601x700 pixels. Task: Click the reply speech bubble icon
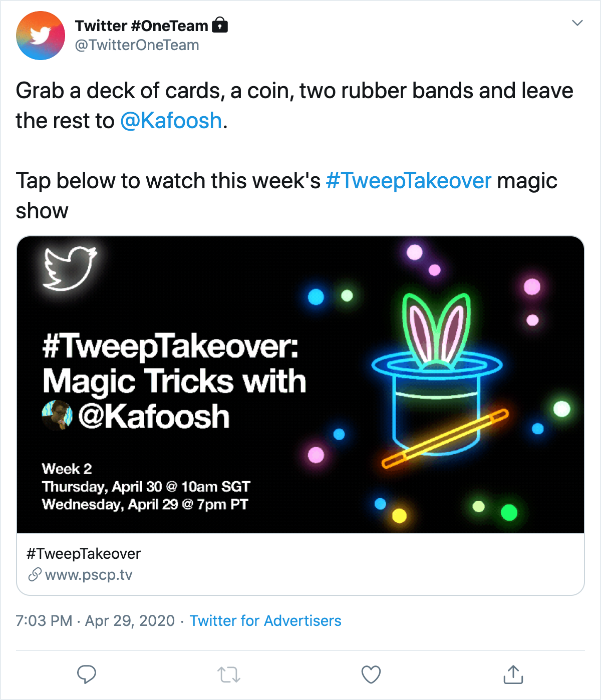[x=87, y=674]
